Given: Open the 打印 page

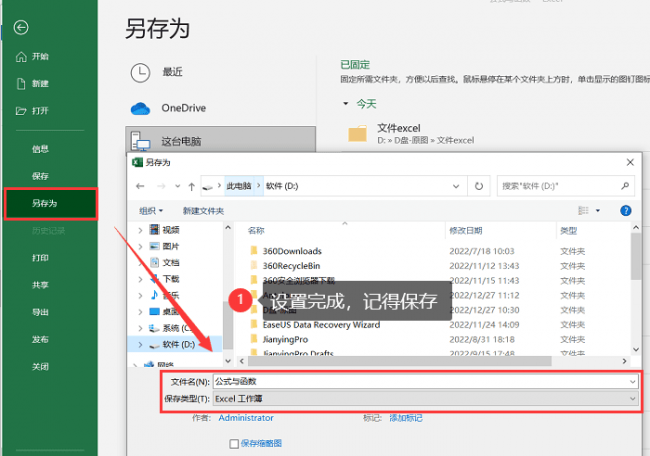Looking at the screenshot, I should click(40, 258).
